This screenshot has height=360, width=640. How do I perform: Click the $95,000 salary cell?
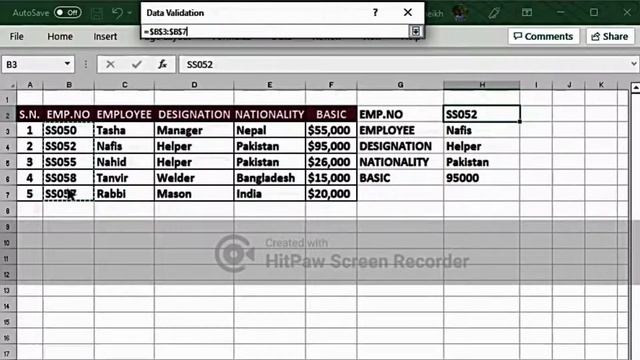pos(331,146)
